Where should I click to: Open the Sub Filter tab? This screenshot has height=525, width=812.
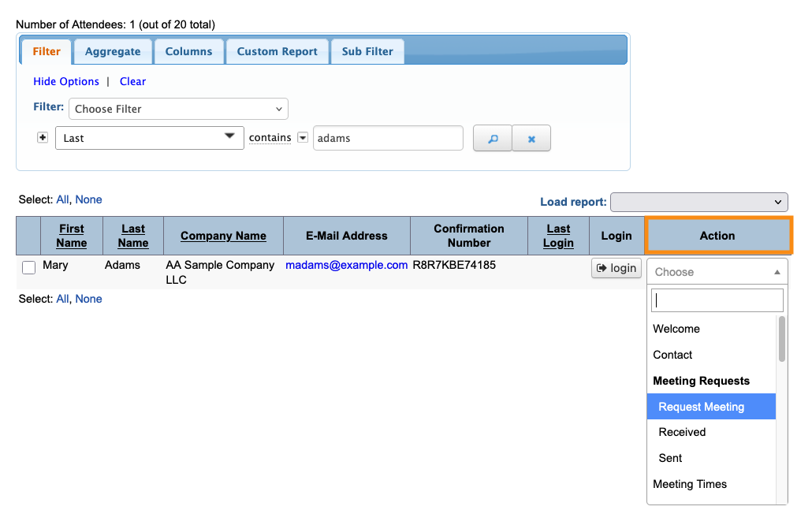367,51
